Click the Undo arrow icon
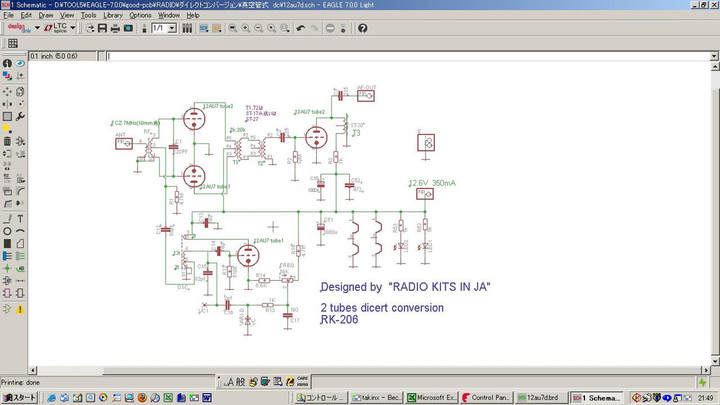The image size is (720, 405). (301, 28)
